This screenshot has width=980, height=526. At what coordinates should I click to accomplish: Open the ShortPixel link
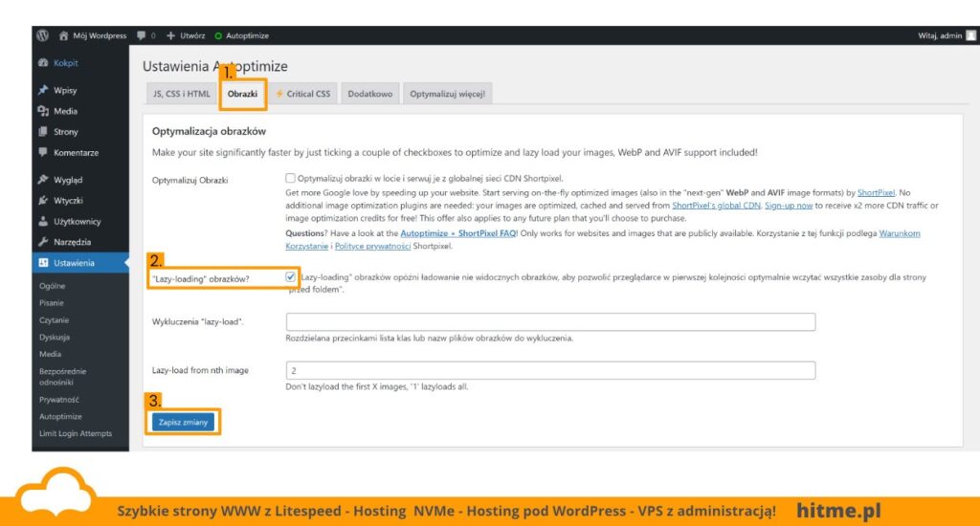coord(876,193)
